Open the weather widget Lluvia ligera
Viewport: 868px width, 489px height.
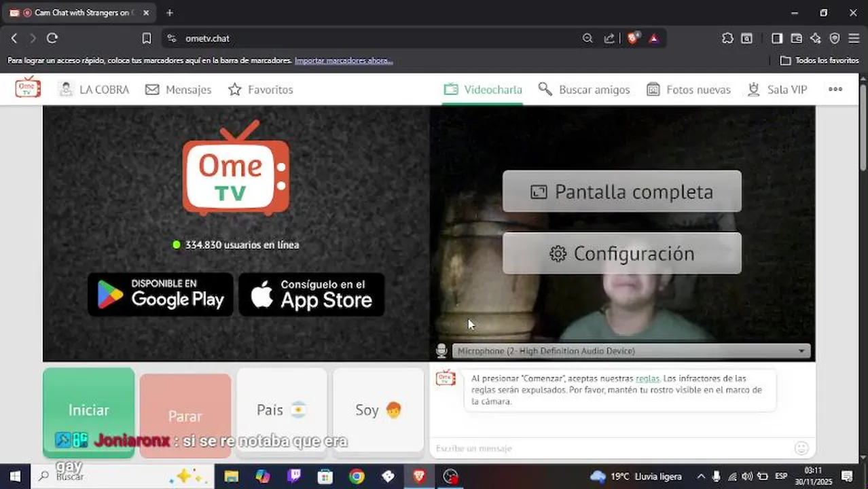point(636,477)
